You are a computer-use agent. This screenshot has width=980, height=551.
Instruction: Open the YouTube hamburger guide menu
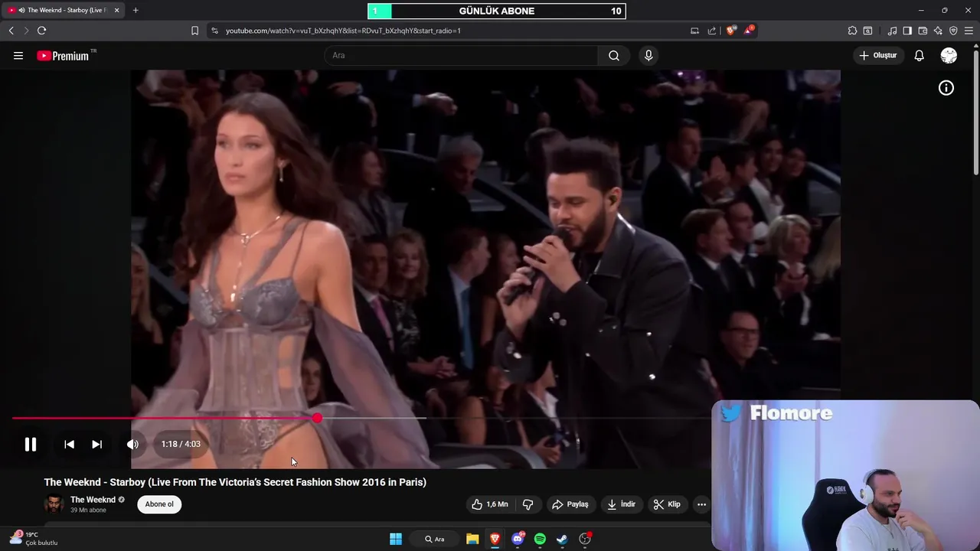(18, 55)
